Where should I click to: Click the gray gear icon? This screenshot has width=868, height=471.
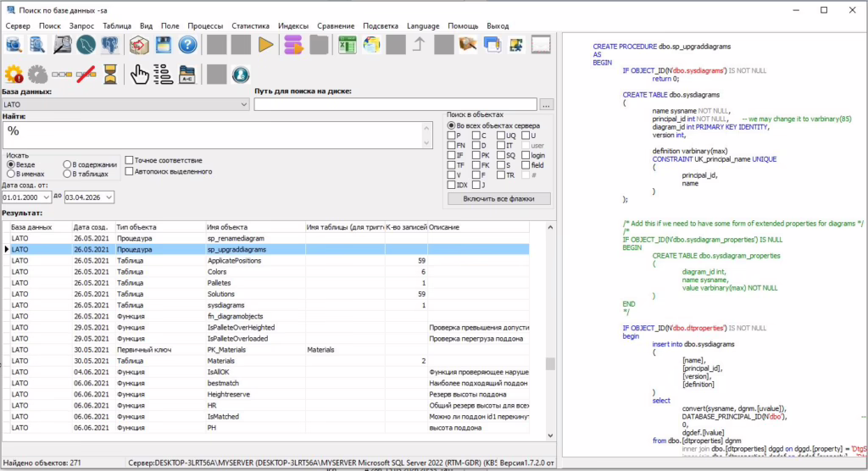click(x=37, y=75)
